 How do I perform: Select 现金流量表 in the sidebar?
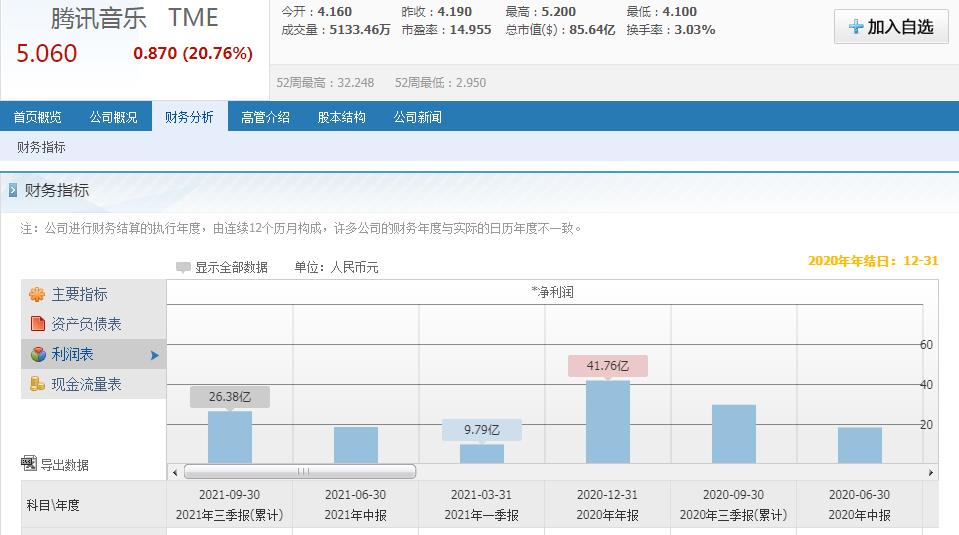click(94, 384)
